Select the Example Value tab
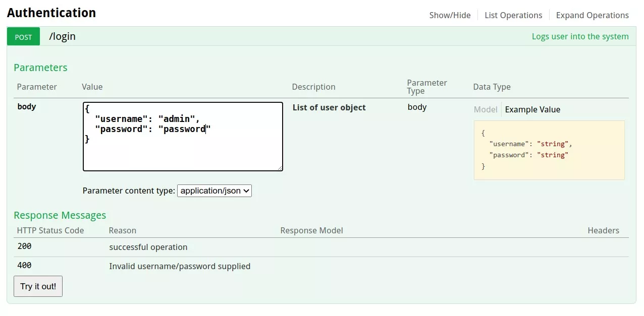644x316 pixels. coord(532,109)
